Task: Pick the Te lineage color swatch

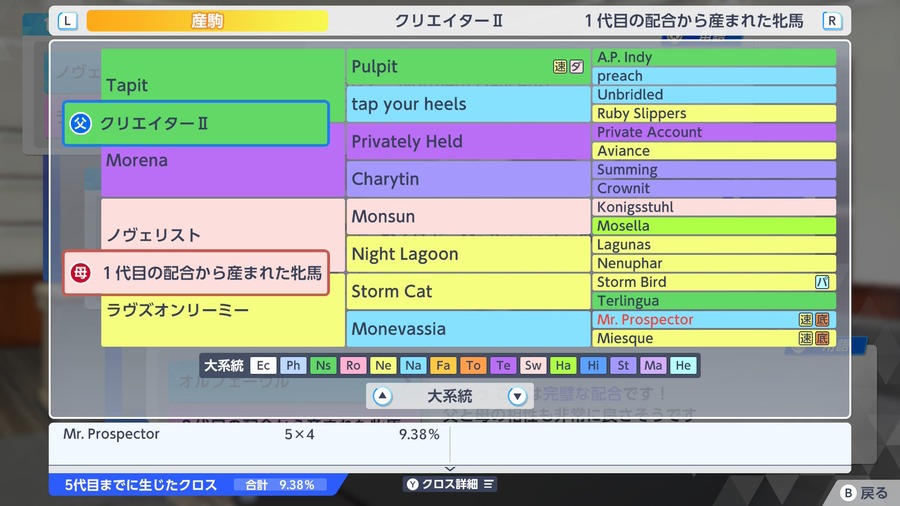Action: coord(503,365)
